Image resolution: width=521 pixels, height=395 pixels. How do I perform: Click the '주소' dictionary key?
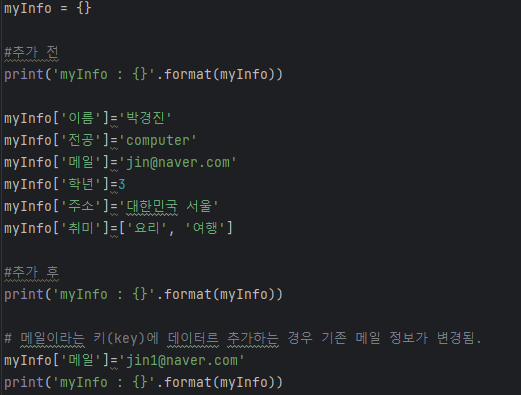point(81,206)
